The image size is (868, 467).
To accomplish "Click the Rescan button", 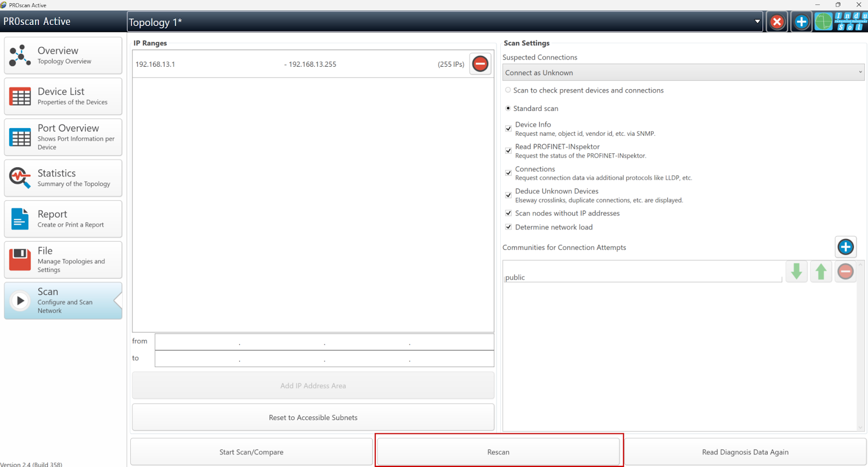I will click(x=498, y=452).
